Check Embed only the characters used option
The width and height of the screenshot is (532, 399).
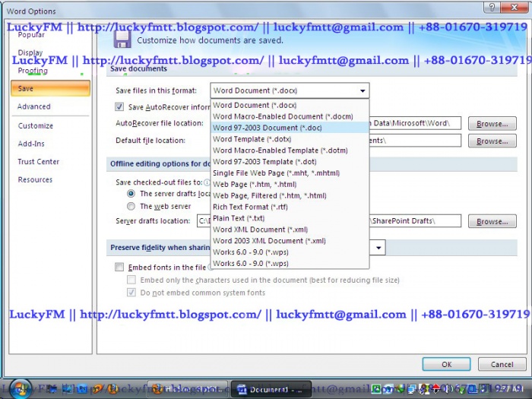[x=131, y=280]
